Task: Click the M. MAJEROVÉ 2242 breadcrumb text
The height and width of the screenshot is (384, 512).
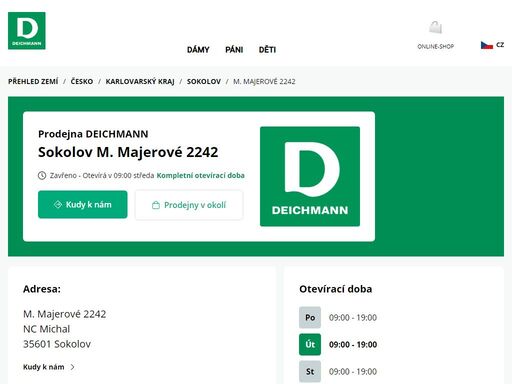Action: (x=264, y=81)
